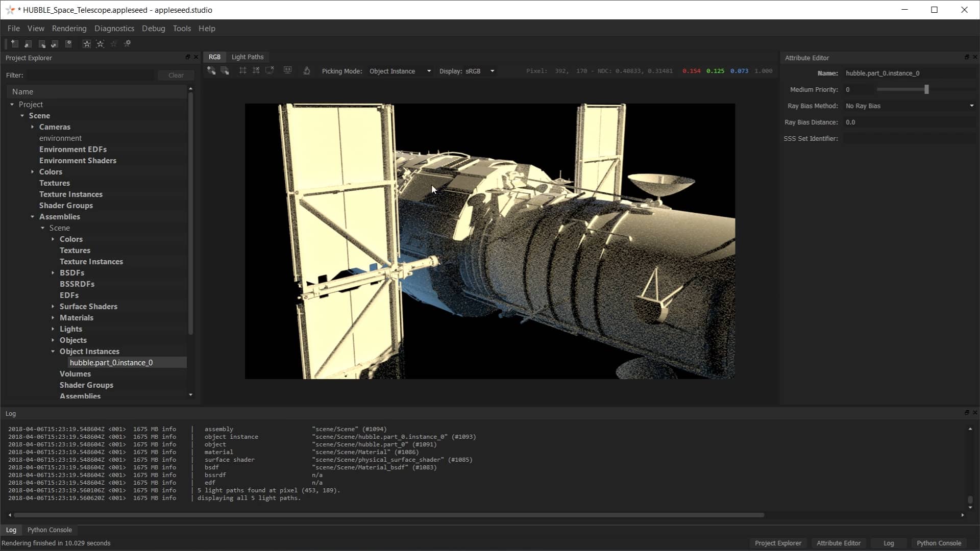The height and width of the screenshot is (551, 980).
Task: Toggle Project Explorer panel in status bar
Action: point(778,543)
